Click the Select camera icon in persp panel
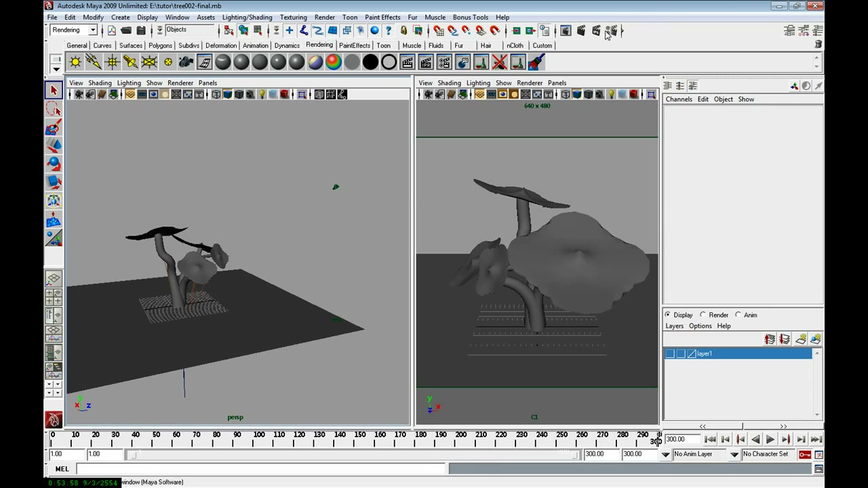This screenshot has width=868, height=488. point(79,94)
